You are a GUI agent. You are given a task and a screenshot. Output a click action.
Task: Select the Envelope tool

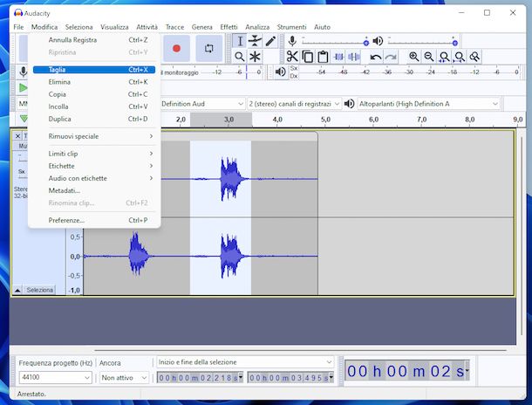point(255,41)
